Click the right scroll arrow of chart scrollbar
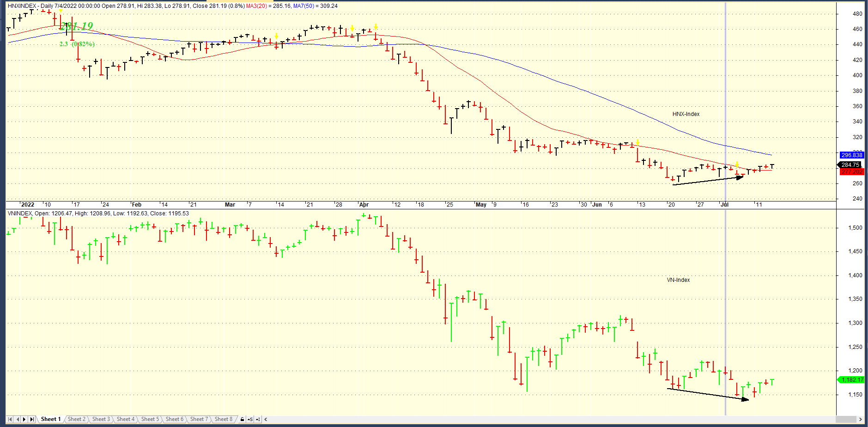Viewport: 868px width, 427px height. [860, 419]
